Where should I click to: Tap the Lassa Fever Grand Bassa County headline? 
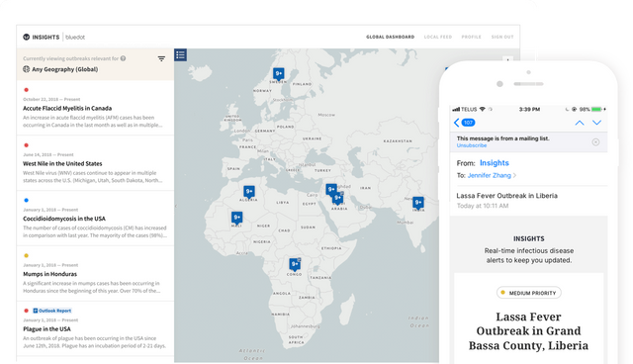528,331
